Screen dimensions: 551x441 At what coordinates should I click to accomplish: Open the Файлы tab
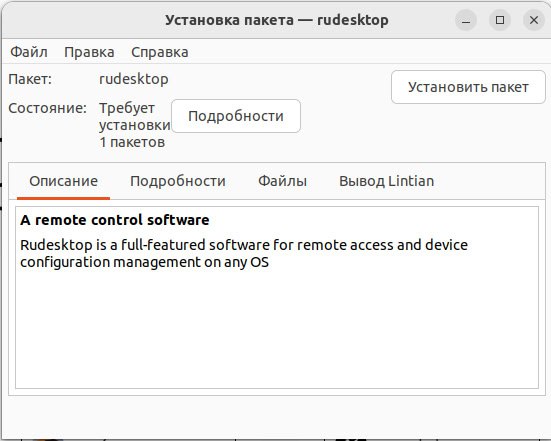pos(283,181)
